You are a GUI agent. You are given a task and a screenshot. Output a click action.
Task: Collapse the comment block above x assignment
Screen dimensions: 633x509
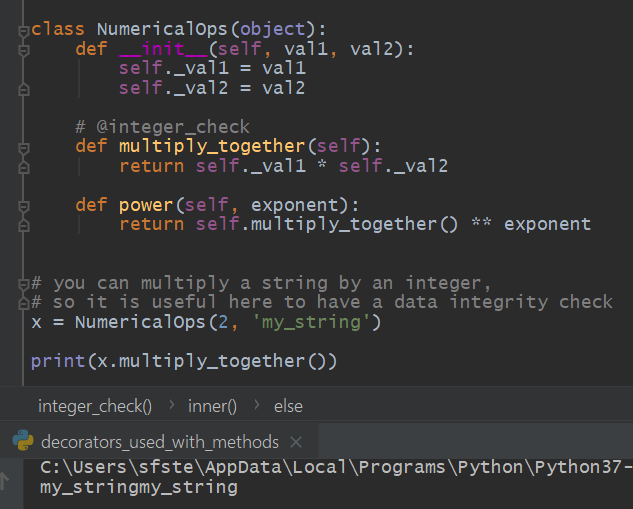click(x=24, y=283)
